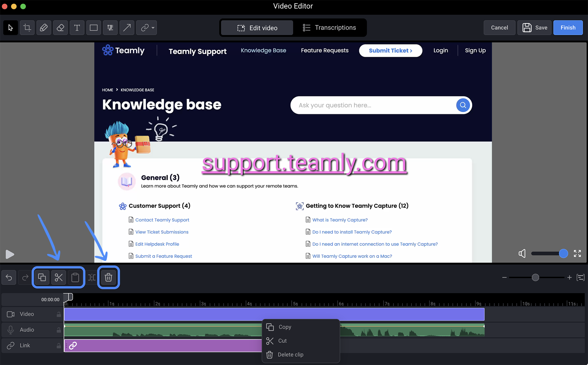The height and width of the screenshot is (365, 588).
Task: Open What is Teamly Capture? article
Action: click(340, 220)
